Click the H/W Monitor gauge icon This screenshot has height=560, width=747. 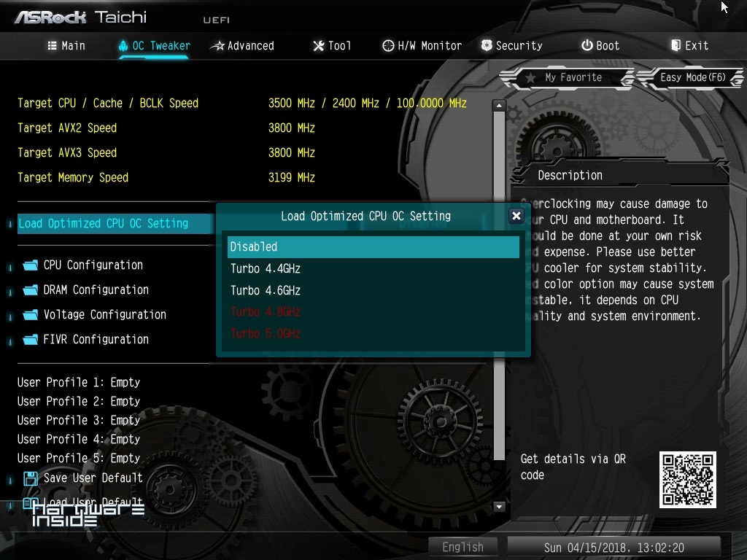tap(388, 46)
